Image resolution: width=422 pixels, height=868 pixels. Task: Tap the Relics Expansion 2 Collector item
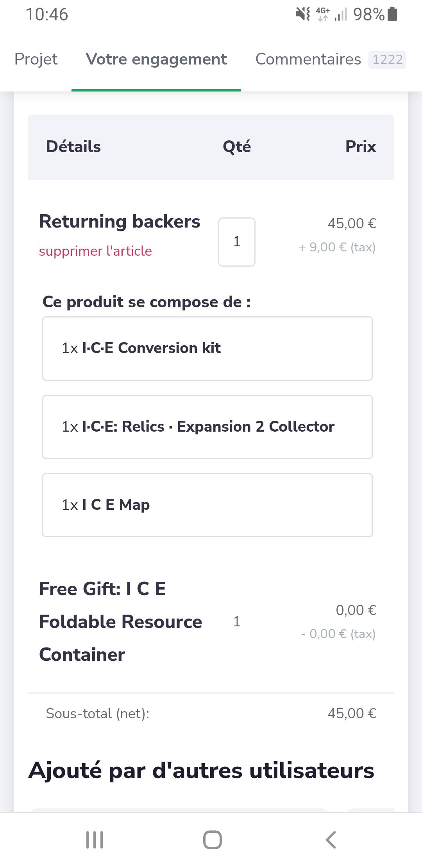coord(207,427)
